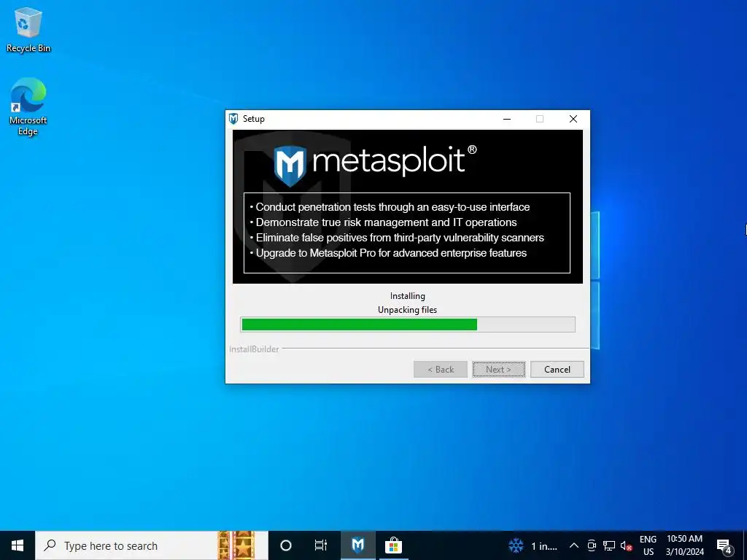Open the Windows Start menu
Screen dimensions: 747x560
click(x=18, y=545)
